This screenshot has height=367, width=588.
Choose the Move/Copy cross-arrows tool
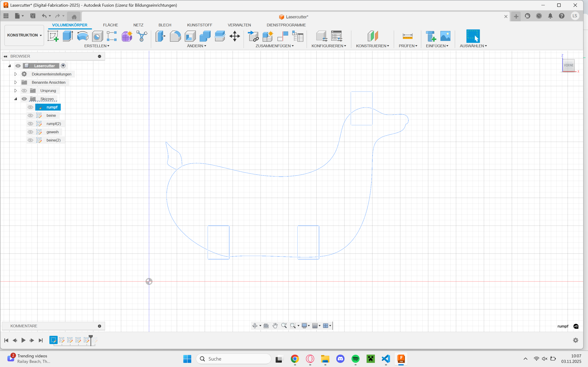click(x=235, y=36)
